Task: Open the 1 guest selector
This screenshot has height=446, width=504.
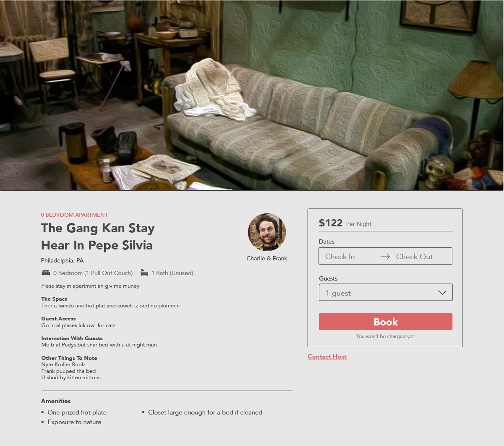Action: click(x=386, y=292)
